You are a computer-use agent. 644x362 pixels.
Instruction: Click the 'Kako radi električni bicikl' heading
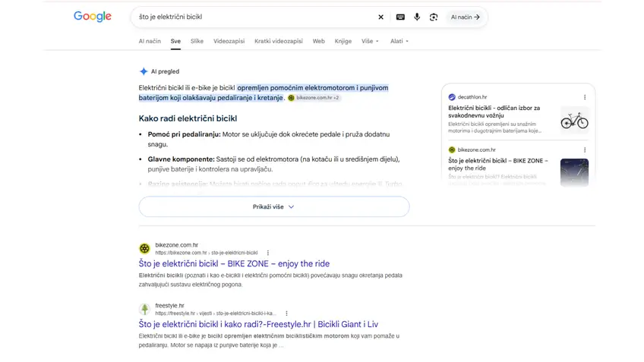coord(188,118)
